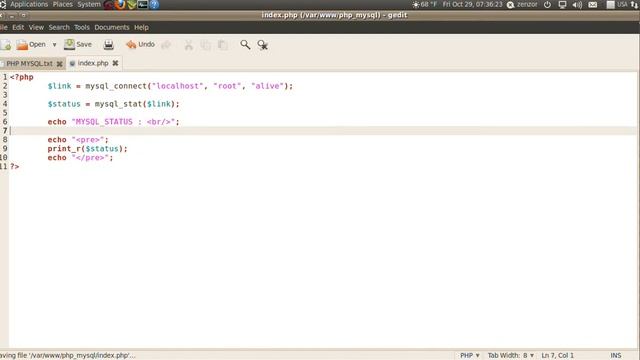This screenshot has width=640, height=360.
Task: Save the current file
Action: 78,44
